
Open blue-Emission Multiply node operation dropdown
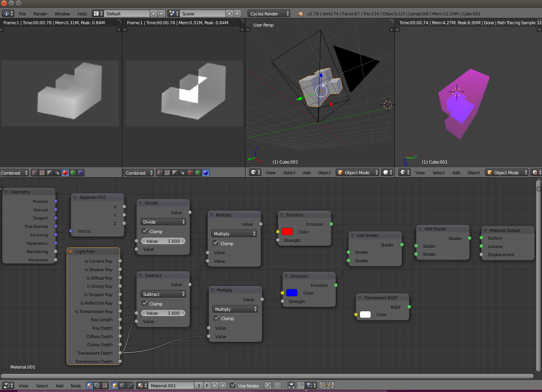click(235, 309)
